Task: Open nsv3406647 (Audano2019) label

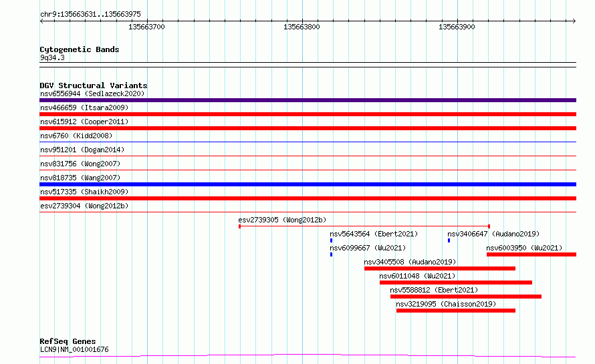Action: click(493, 234)
